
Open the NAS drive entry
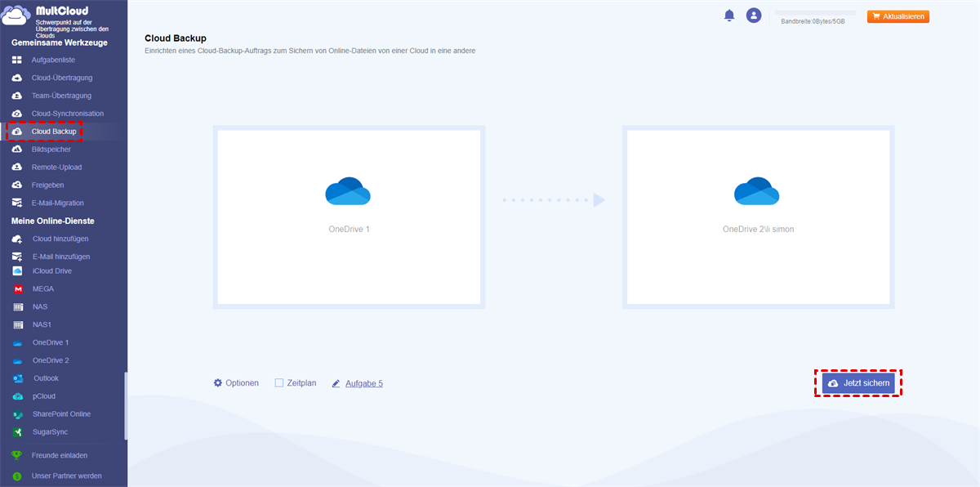(x=40, y=306)
